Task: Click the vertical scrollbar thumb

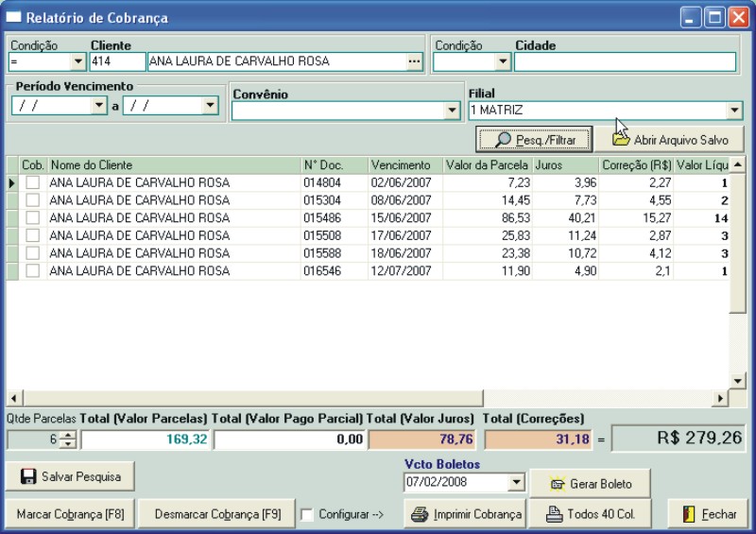Action: tap(738, 244)
